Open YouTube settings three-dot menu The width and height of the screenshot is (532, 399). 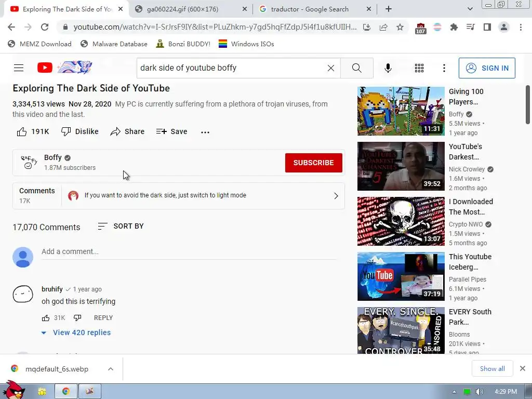444,68
